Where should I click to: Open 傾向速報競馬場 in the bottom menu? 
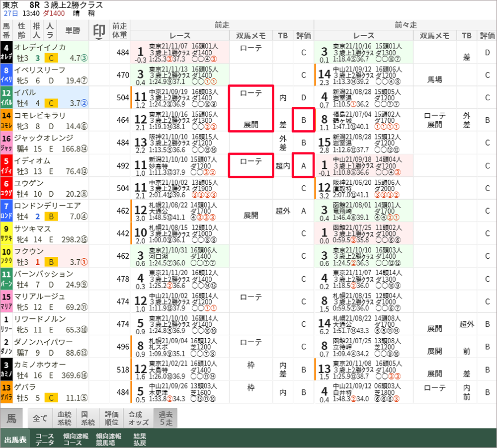(109, 440)
